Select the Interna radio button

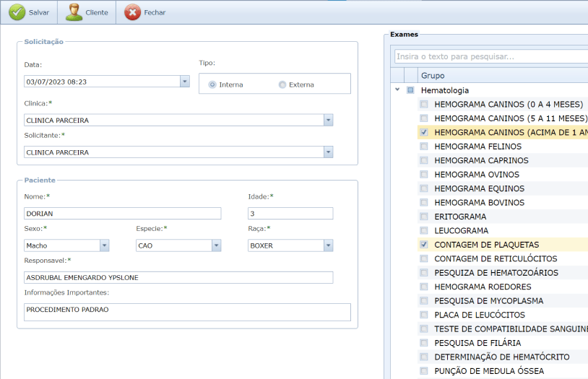[212, 84]
